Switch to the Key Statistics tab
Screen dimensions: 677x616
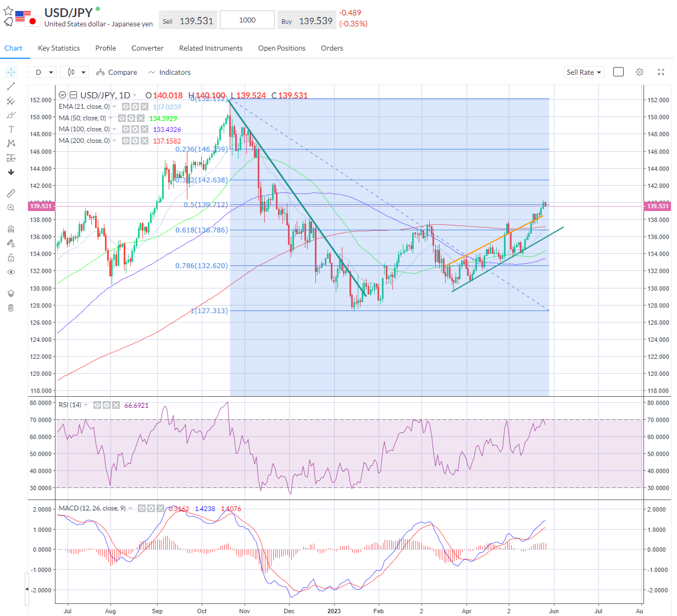pyautogui.click(x=58, y=48)
